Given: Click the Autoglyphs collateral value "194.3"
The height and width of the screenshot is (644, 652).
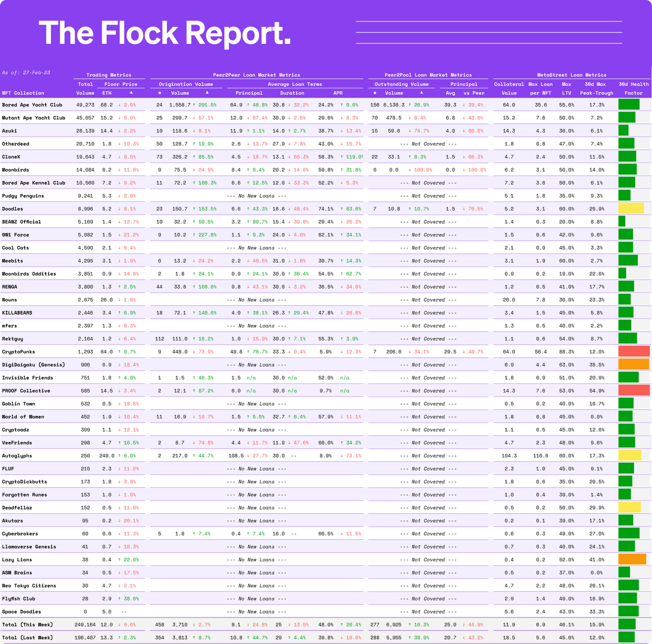Looking at the screenshot, I should pyautogui.click(x=509, y=456).
